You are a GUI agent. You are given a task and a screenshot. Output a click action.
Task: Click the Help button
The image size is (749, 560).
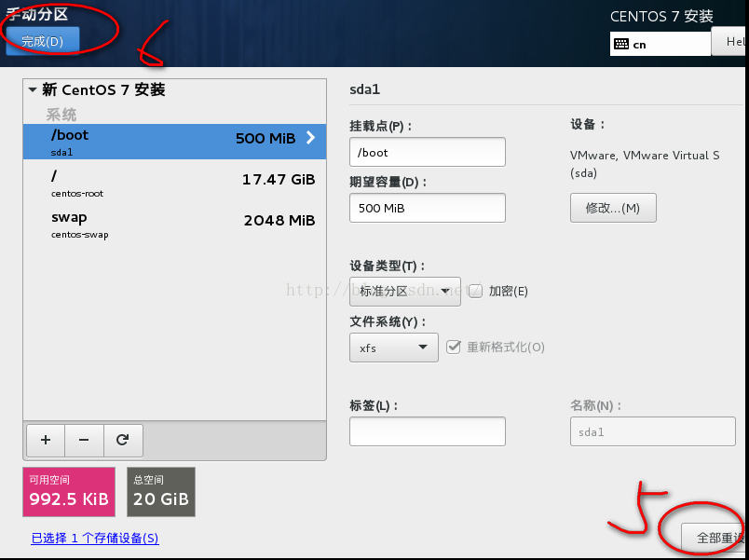point(729,42)
